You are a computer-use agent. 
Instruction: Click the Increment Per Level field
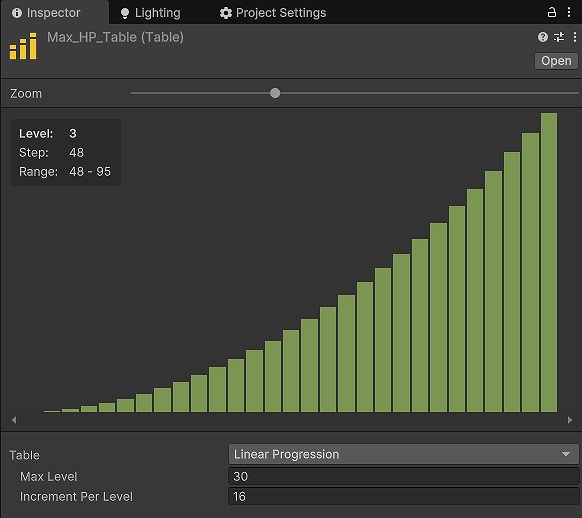point(403,496)
